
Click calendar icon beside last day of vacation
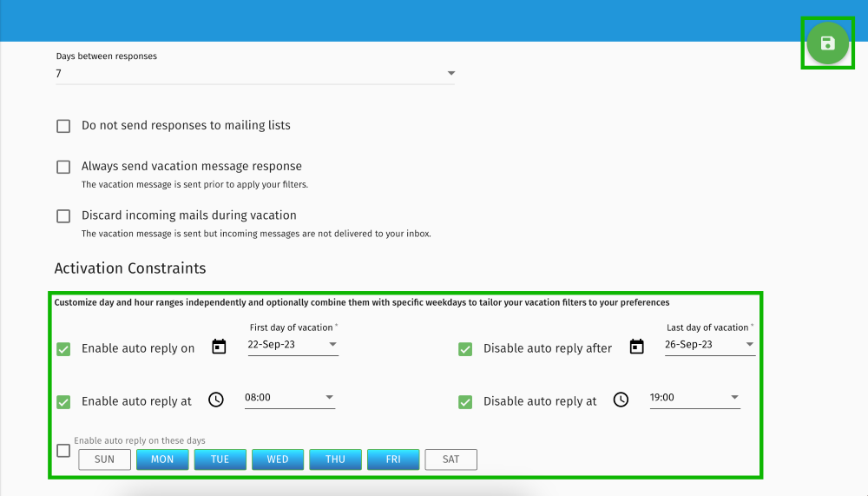coord(636,347)
